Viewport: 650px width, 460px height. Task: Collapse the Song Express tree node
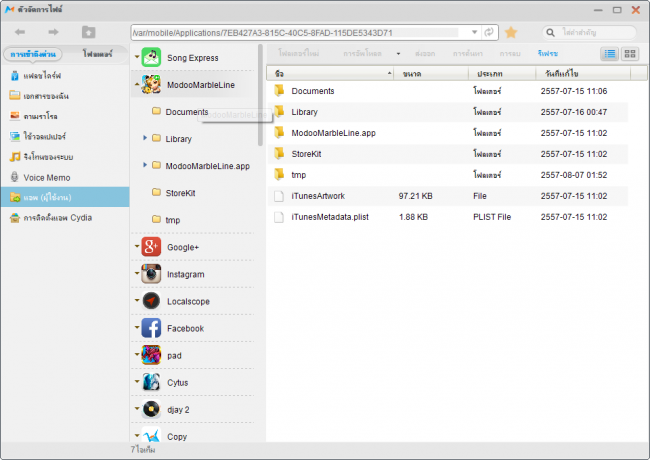tap(137, 56)
